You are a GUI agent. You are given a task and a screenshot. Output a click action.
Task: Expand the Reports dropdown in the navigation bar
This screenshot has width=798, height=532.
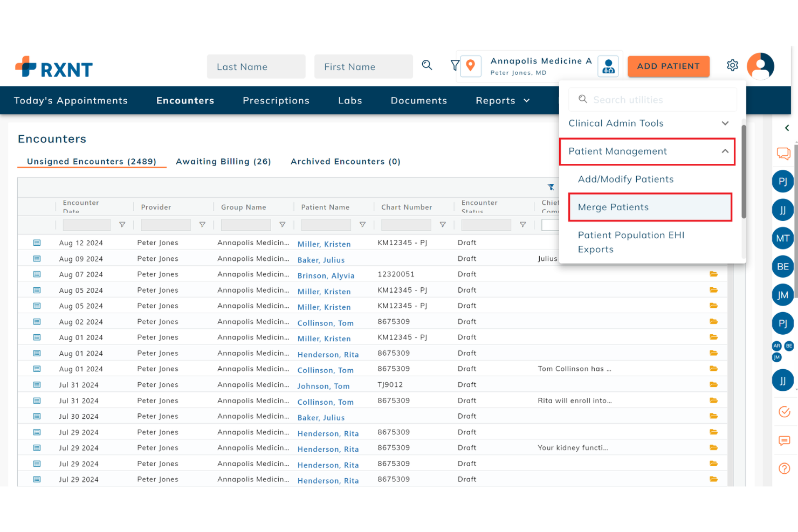pyautogui.click(x=501, y=100)
